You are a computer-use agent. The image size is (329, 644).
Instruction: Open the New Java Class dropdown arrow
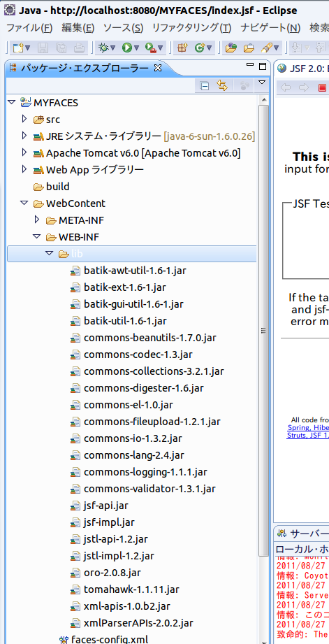pos(210,48)
